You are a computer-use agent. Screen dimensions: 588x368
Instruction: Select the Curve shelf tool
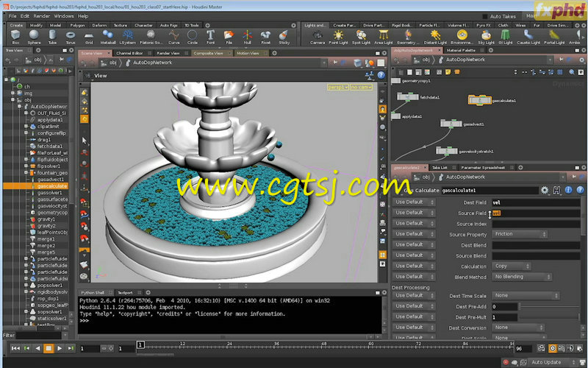pos(173,37)
